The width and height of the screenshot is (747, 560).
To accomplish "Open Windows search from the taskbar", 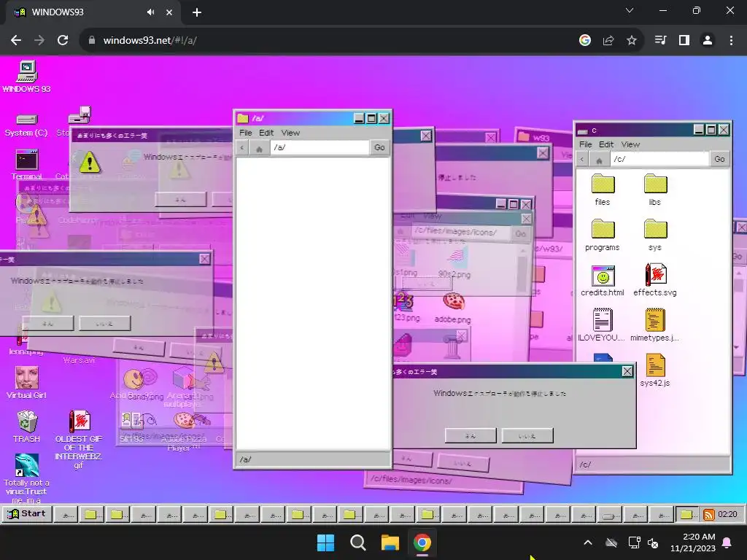I will tap(357, 542).
